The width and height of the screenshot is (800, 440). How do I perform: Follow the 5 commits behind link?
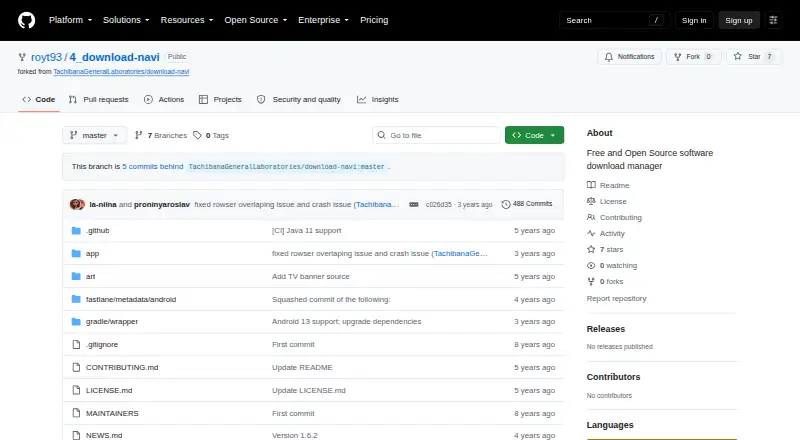pos(153,166)
